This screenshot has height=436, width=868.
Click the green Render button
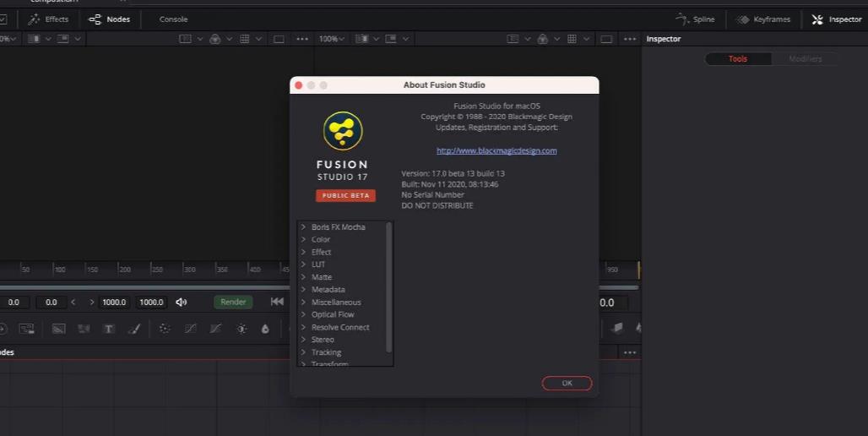pyautogui.click(x=233, y=302)
